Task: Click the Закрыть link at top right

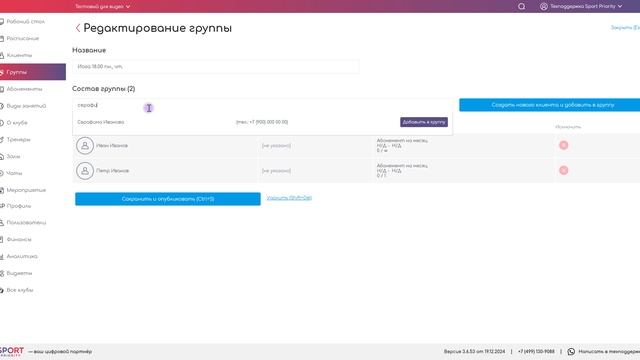Action: click(625, 27)
